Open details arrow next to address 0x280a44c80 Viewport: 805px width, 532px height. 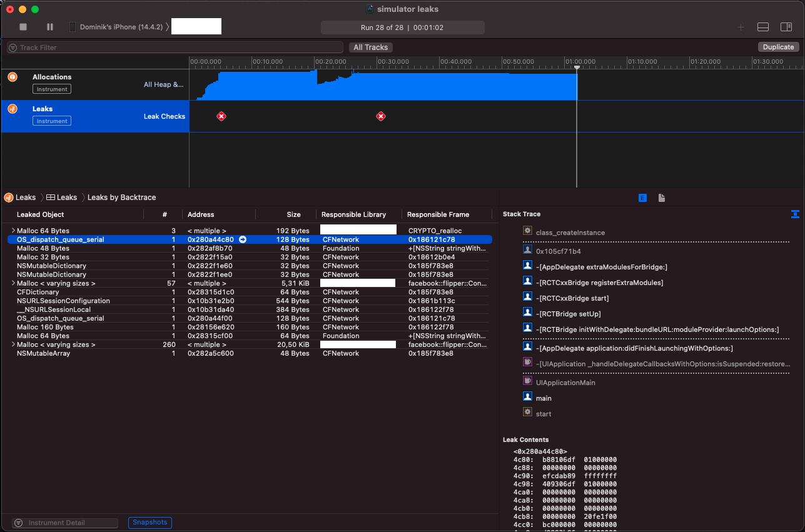click(x=243, y=239)
